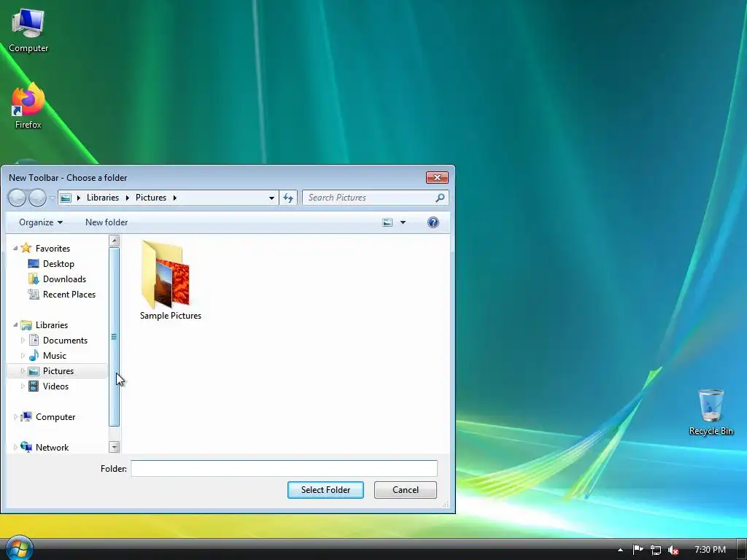The width and height of the screenshot is (747, 560).
Task: Select Network in the navigation pane
Action: tap(52, 447)
